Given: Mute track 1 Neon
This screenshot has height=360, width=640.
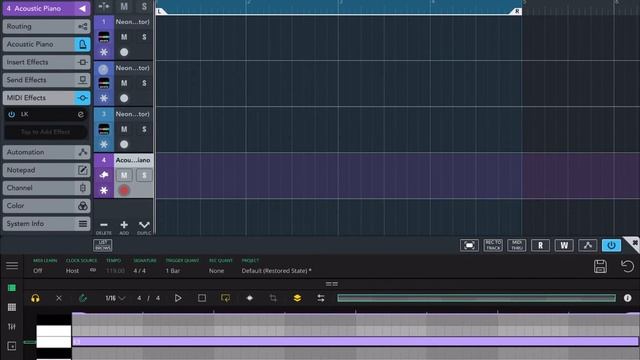Looking at the screenshot, I should (124, 37).
